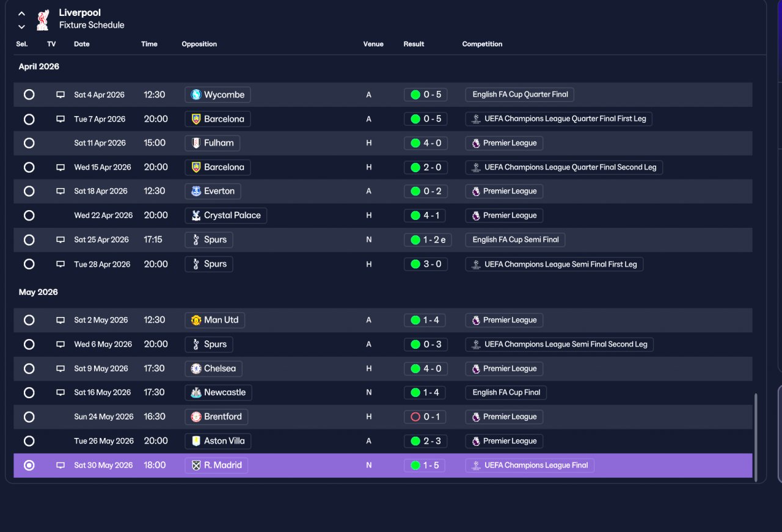This screenshot has width=782, height=532.
Task: Sort by Venue column header
Action: 373,44
